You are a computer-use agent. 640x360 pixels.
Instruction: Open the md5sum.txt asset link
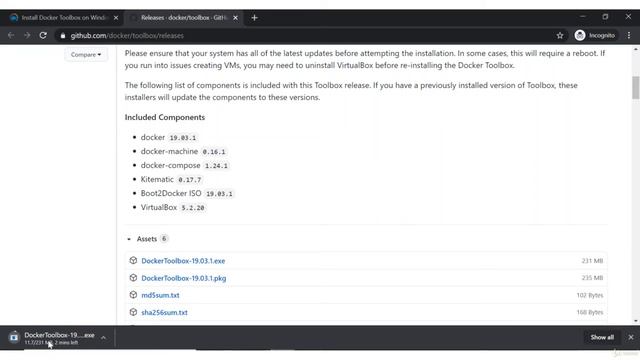coord(160,295)
